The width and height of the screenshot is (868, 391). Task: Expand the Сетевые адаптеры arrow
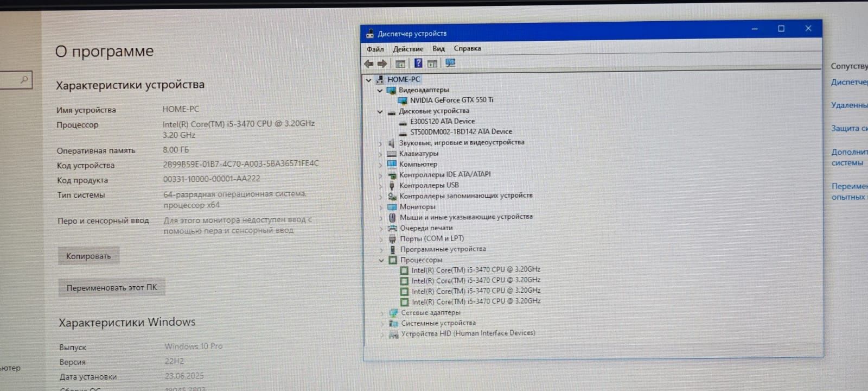click(x=382, y=313)
